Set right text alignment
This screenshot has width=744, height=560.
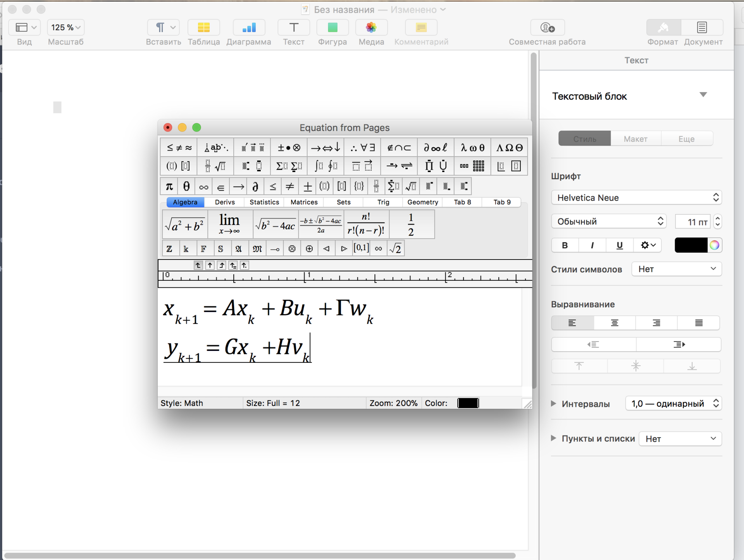click(x=656, y=323)
